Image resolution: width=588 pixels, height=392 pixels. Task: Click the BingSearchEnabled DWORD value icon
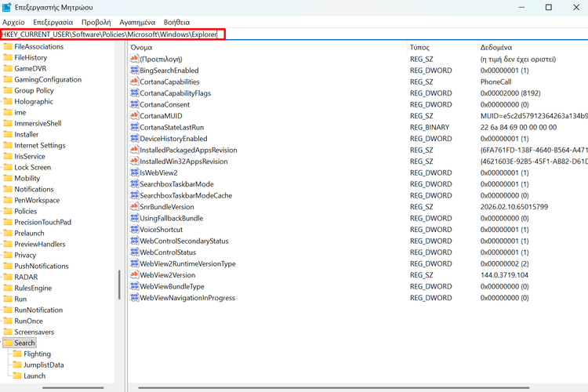tap(134, 71)
